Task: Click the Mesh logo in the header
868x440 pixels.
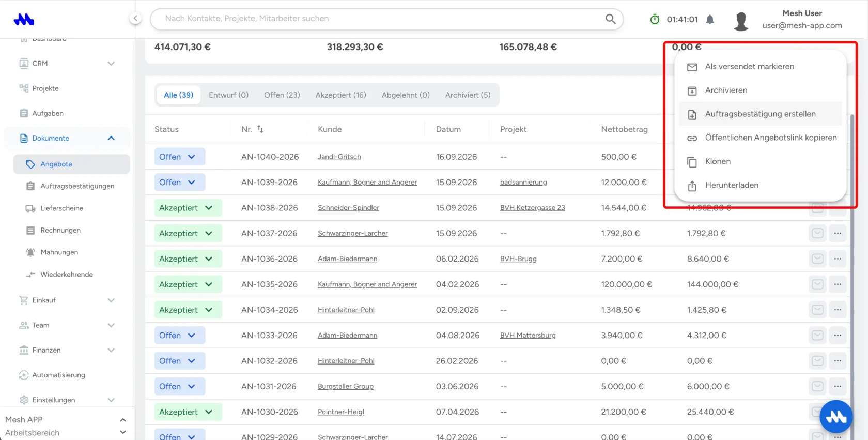Action: click(x=24, y=19)
